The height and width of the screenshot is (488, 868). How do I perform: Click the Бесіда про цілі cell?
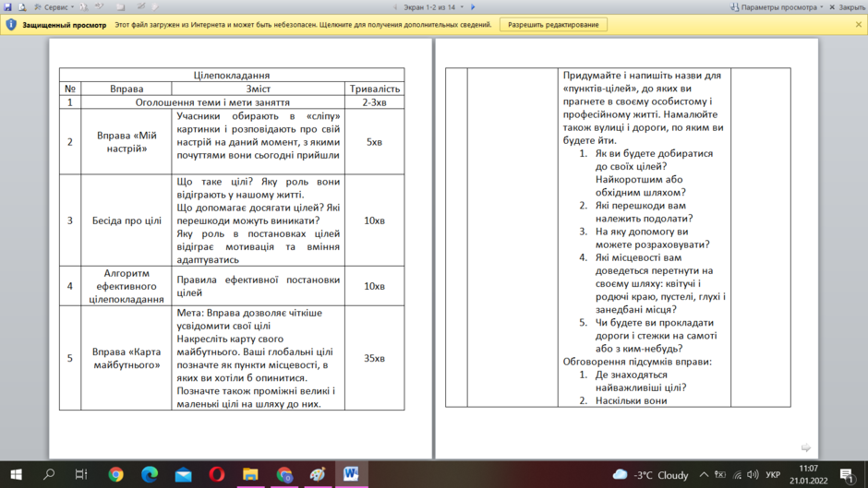point(127,220)
